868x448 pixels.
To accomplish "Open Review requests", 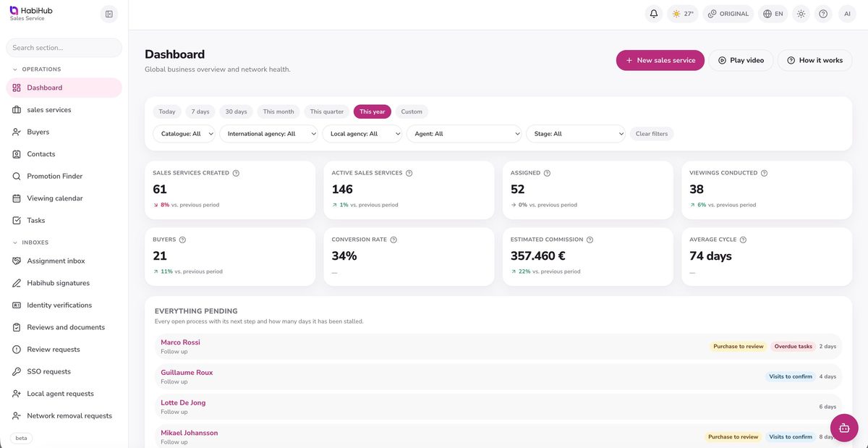I will point(64,350).
